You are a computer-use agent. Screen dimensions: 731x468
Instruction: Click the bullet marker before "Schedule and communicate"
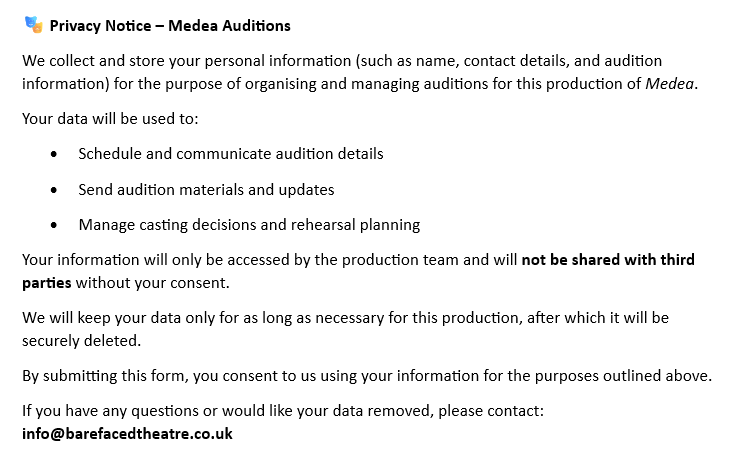(53, 155)
